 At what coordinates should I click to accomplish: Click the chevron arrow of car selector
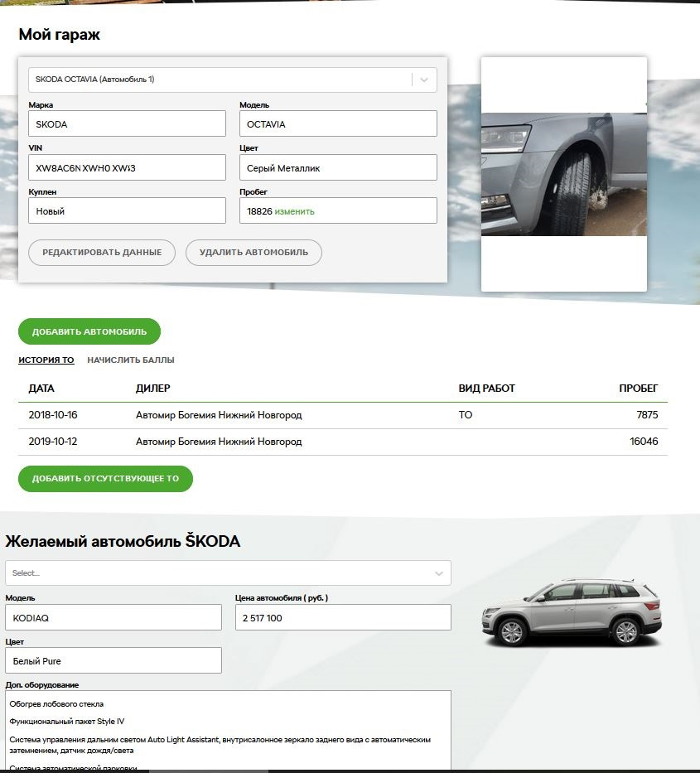pyautogui.click(x=424, y=80)
